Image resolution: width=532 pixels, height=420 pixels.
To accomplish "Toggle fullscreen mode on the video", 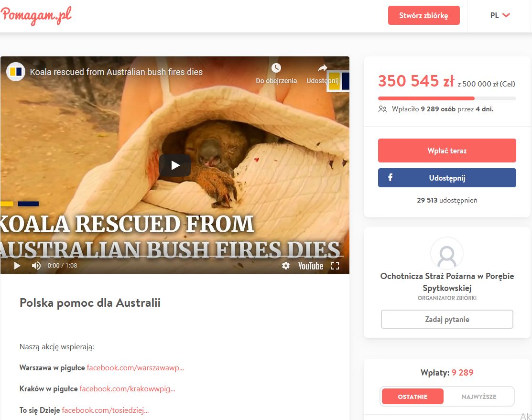I will [335, 266].
